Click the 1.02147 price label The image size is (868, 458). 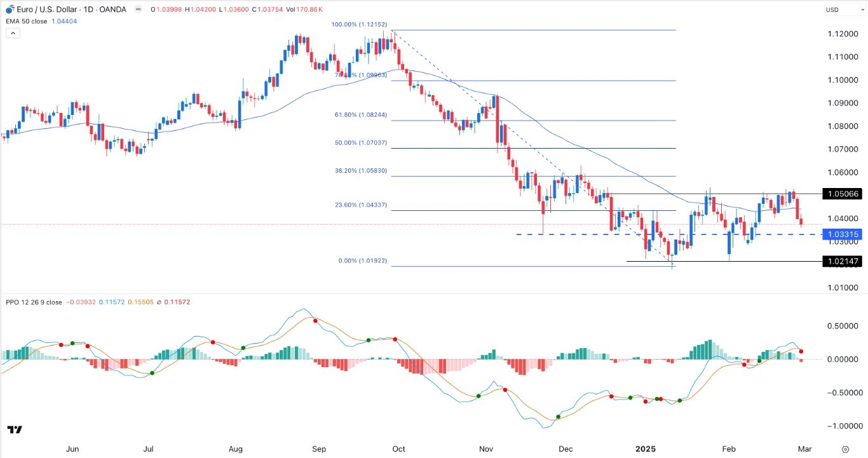coord(843,261)
